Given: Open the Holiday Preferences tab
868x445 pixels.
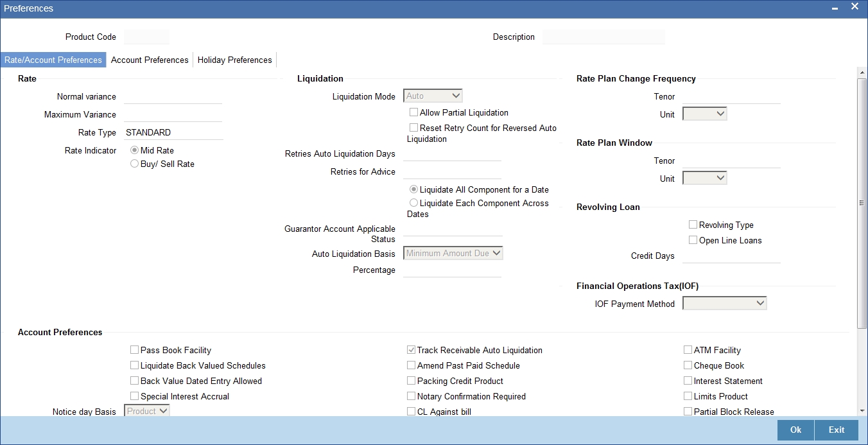Looking at the screenshot, I should point(235,60).
